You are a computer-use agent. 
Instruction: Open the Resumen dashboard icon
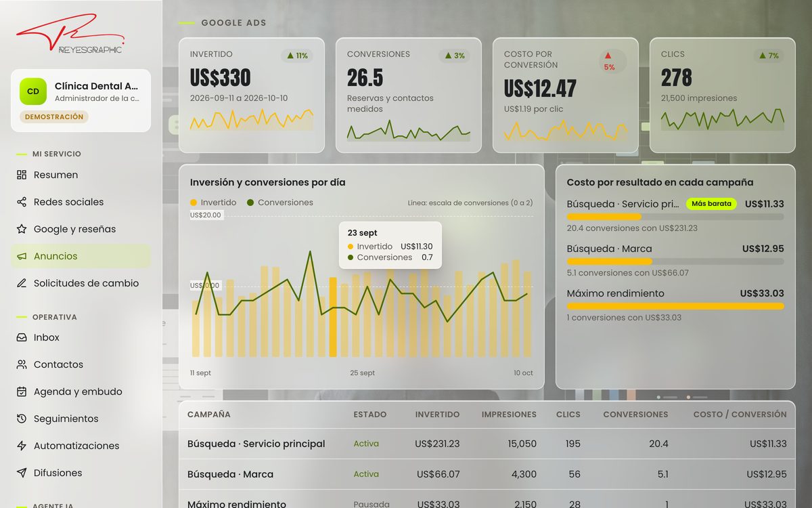click(22, 175)
